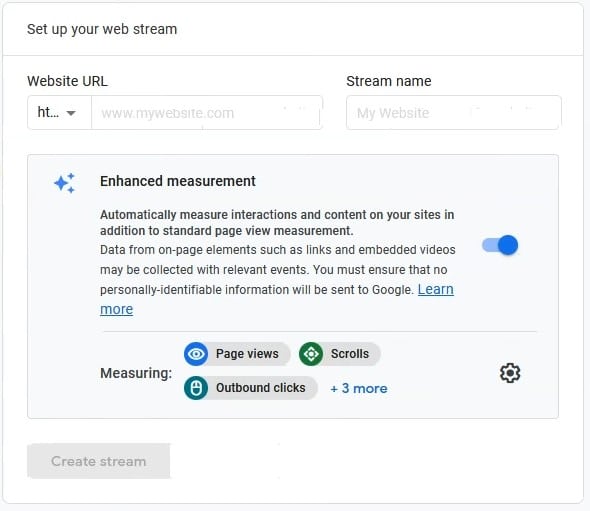590x511 pixels.
Task: Click the Enhanced measurement sparkle icon
Action: pyautogui.click(x=64, y=183)
